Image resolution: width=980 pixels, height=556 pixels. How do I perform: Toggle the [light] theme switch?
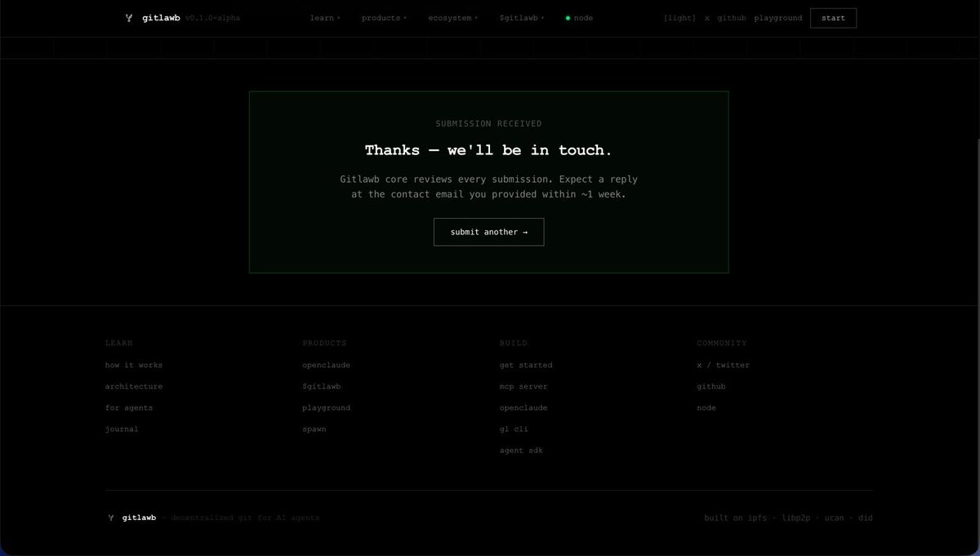click(x=679, y=18)
